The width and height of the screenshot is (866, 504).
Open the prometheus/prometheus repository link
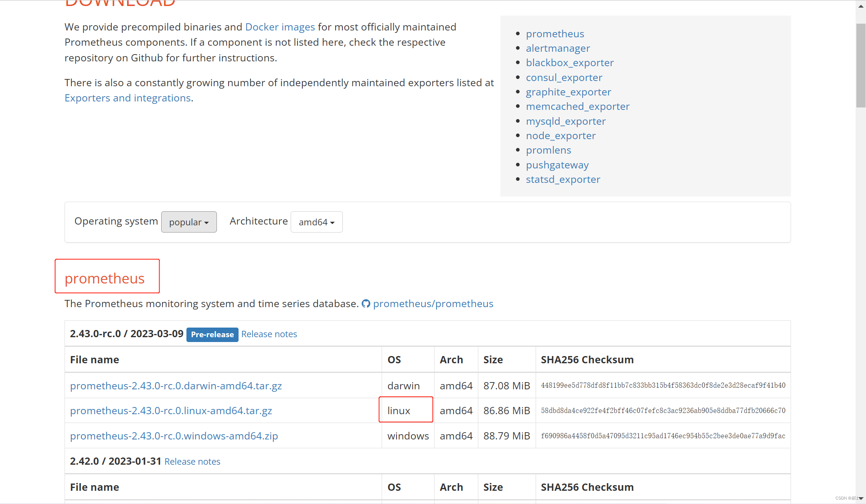[x=433, y=304]
